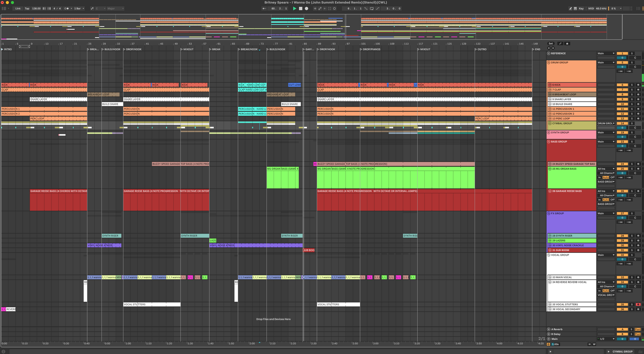Click the Optimize Arrangement Height icon
This screenshot has width=644, height=354.
coord(560,44)
